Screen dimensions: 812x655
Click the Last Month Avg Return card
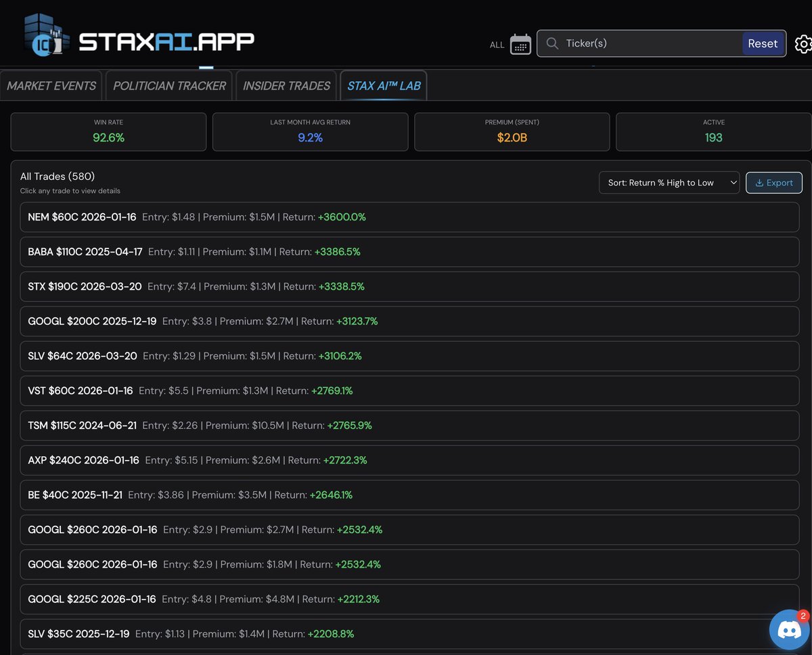pyautogui.click(x=310, y=131)
